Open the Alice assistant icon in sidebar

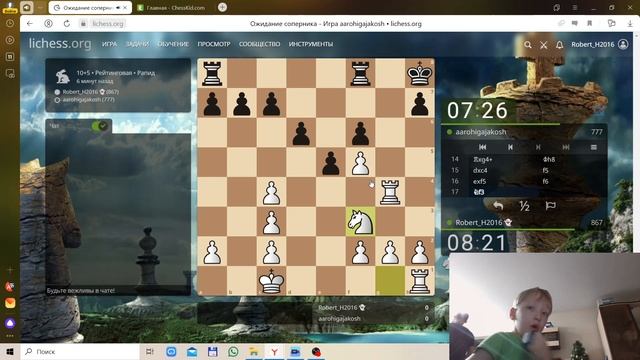[10, 323]
